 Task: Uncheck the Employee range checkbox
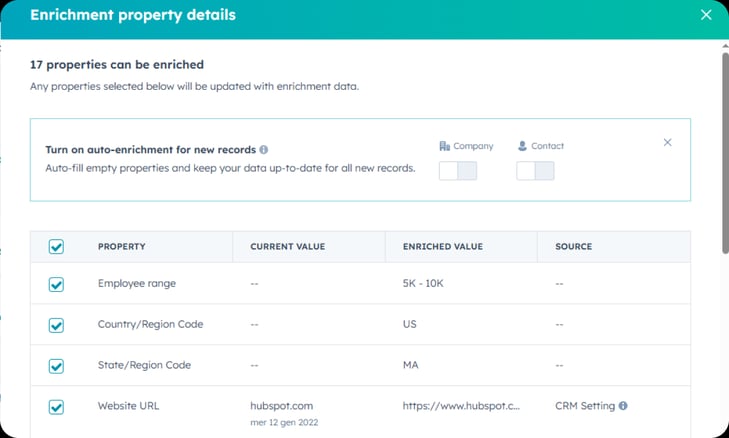(56, 284)
